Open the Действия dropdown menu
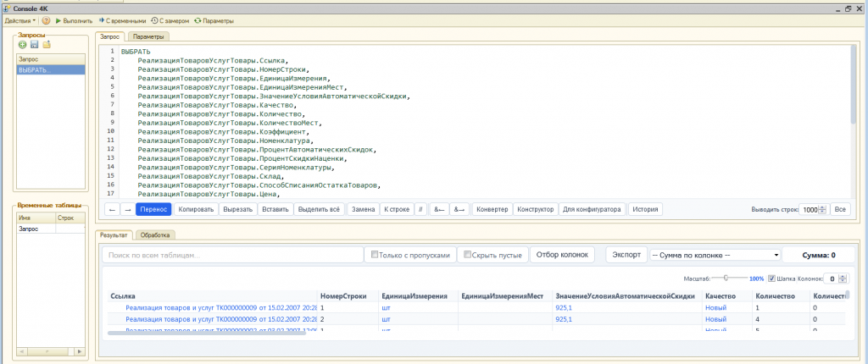Viewport: 868px width, 364px height. (x=20, y=20)
